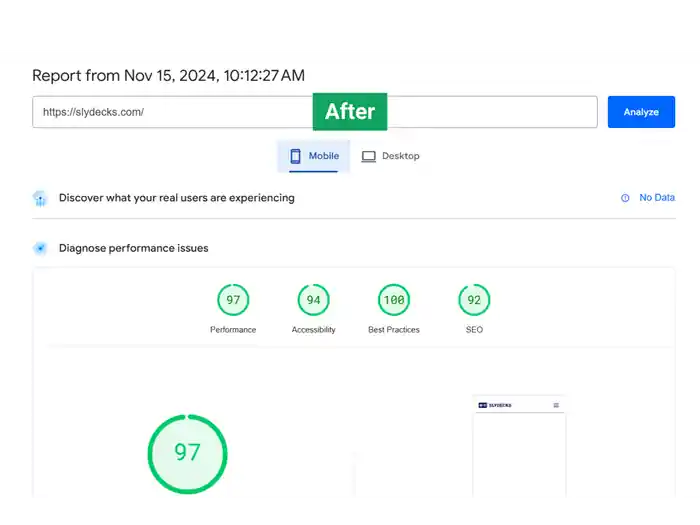
Task: Click the URL input field with slydecks.com
Action: 315,112
